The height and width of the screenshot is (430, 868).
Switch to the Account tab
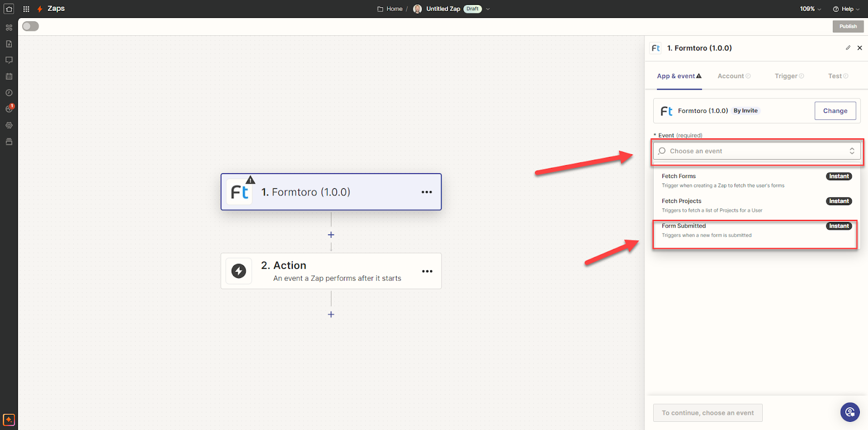point(734,76)
